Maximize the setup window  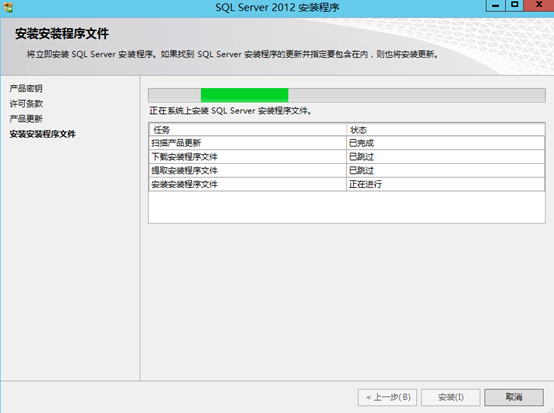[514, 5]
